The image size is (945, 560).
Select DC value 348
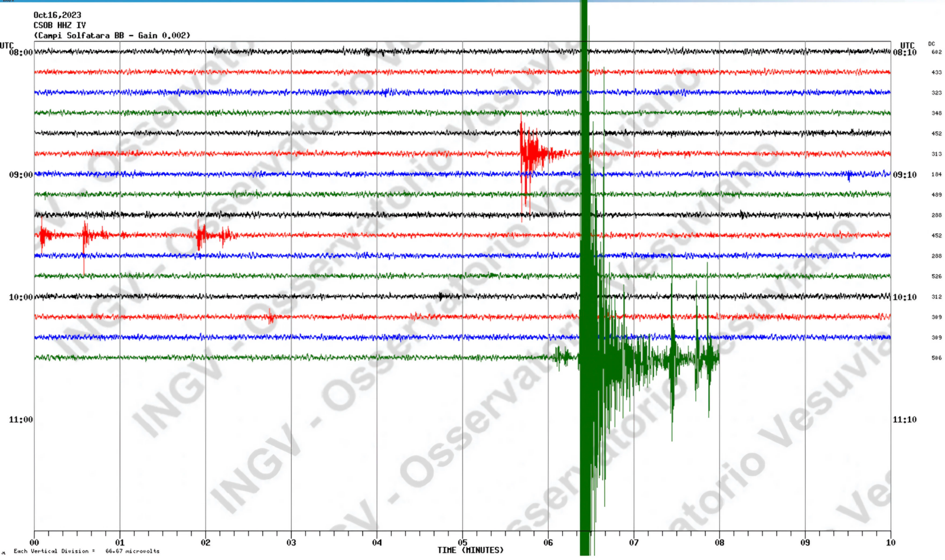937,113
